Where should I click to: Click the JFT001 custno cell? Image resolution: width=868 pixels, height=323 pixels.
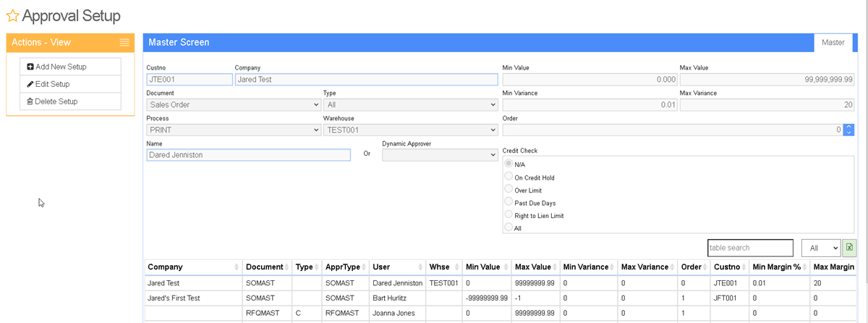[x=729, y=298]
